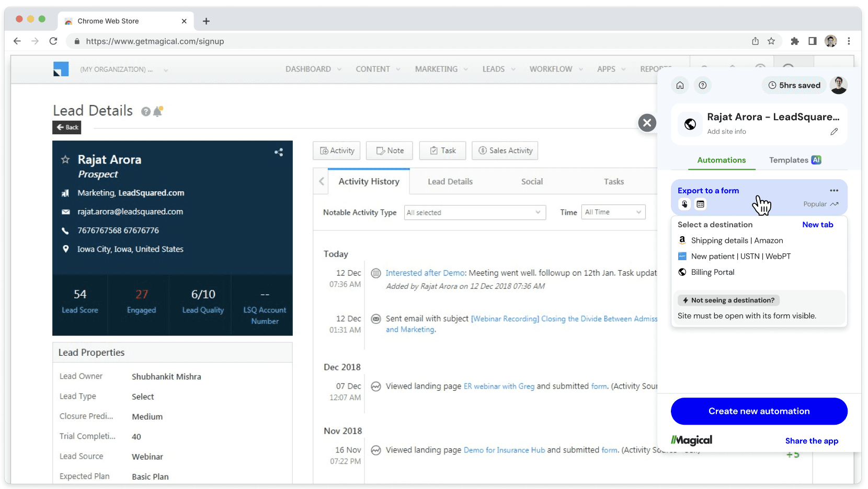Open the ER webinar with Greg link

(499, 387)
